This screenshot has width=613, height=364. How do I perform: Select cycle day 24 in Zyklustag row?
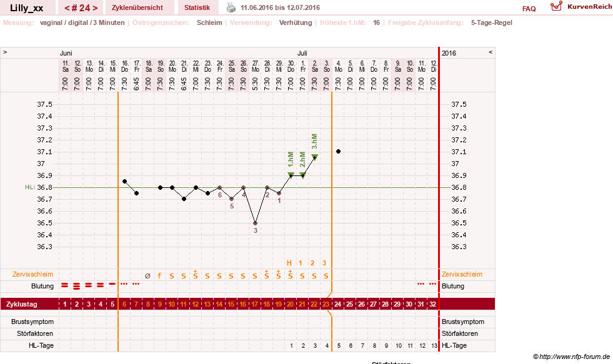(x=338, y=304)
